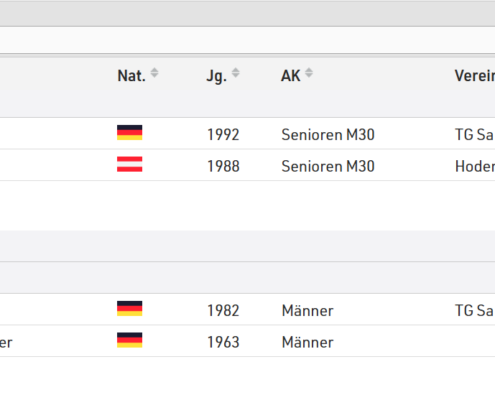Click the Verein column header
This screenshot has width=495, height=400.
pyautogui.click(x=475, y=76)
